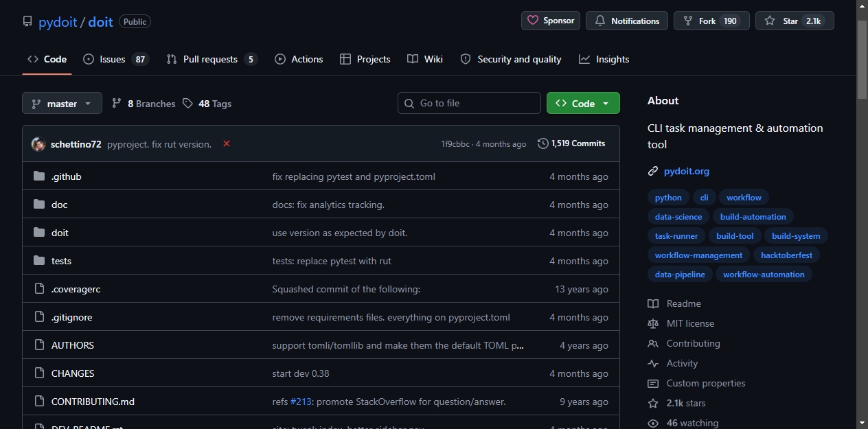Click the Contributing people icon

pyautogui.click(x=653, y=343)
